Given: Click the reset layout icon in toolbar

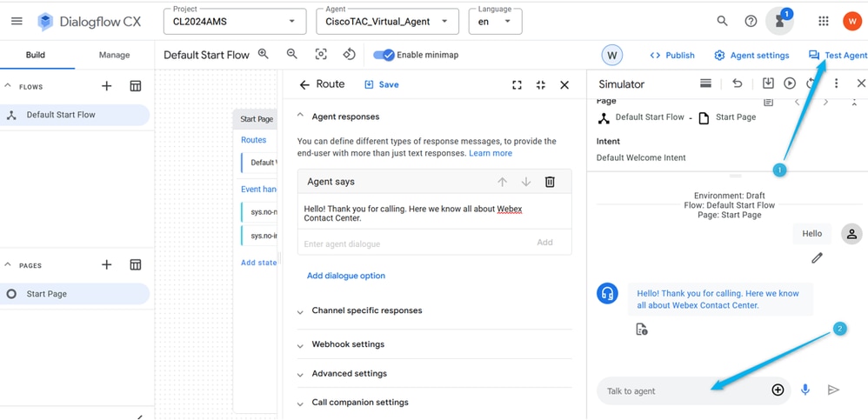Looking at the screenshot, I should [349, 54].
